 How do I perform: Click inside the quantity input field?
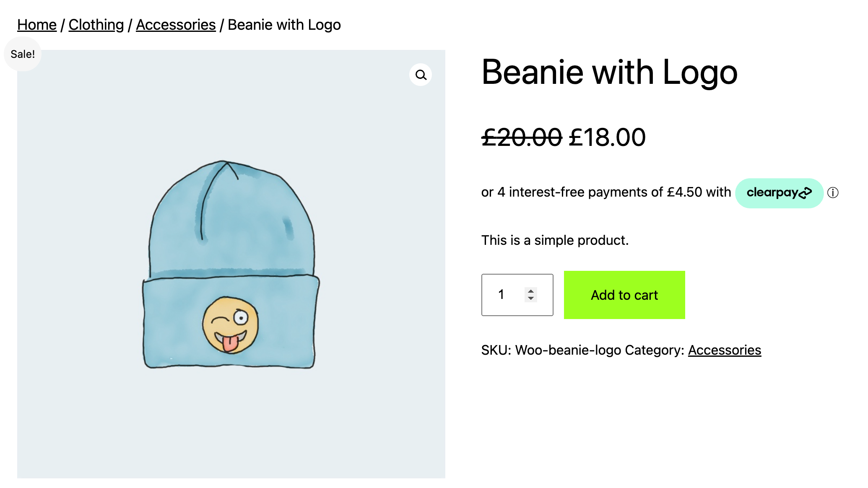(x=505, y=295)
